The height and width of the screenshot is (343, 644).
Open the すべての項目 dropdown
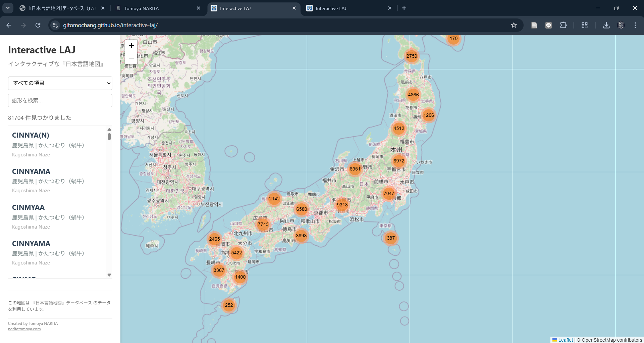(60, 83)
